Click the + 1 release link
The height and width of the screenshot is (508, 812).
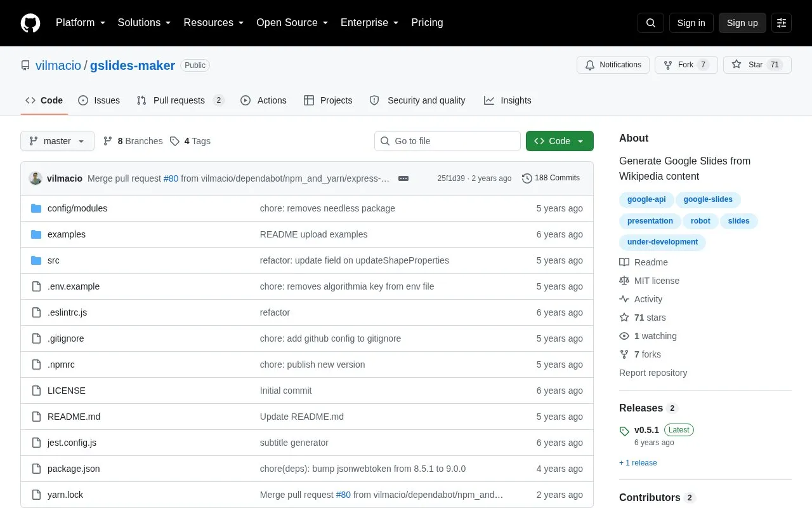pos(638,463)
